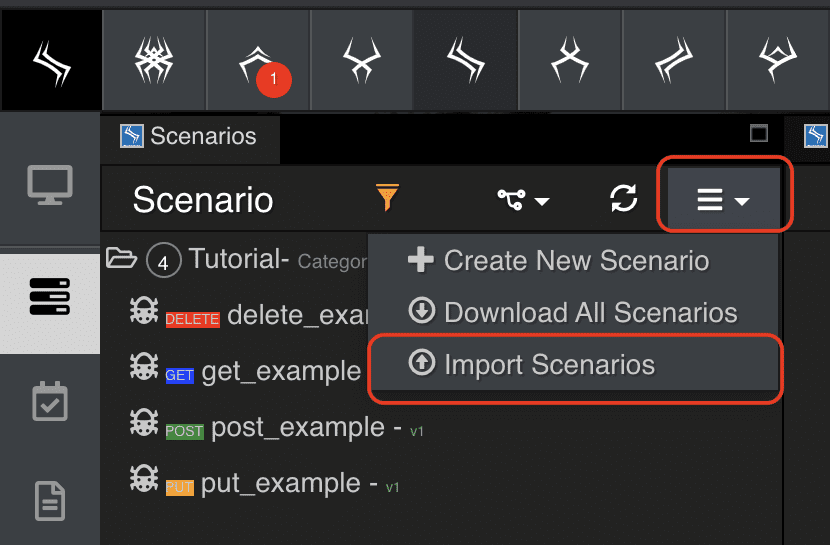Image resolution: width=830 pixels, height=545 pixels.
Task: Refresh the scenario list
Action: (623, 199)
